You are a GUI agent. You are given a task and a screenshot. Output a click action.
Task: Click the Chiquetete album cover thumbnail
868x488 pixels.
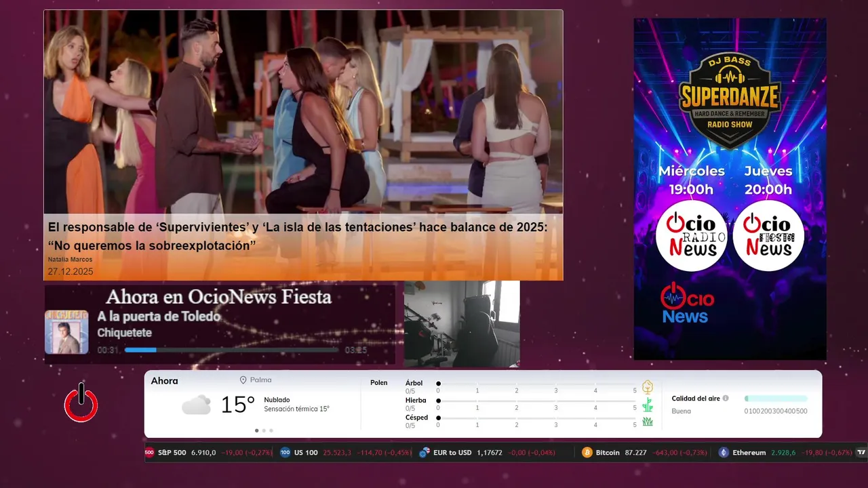(66, 332)
